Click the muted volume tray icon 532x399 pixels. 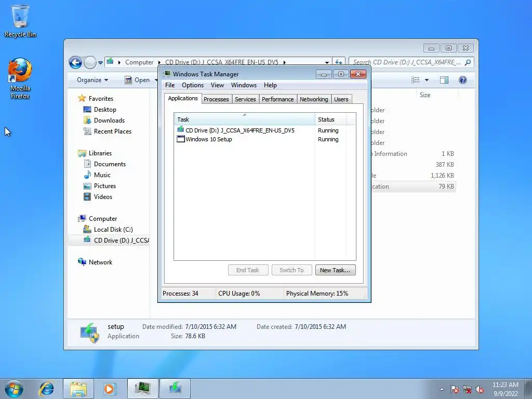[480, 389]
